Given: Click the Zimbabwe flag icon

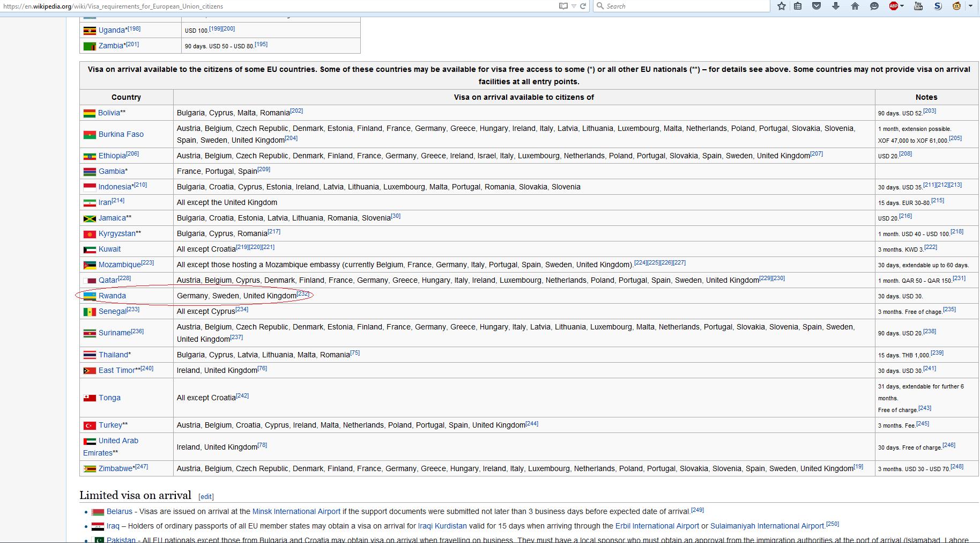Looking at the screenshot, I should point(90,469).
